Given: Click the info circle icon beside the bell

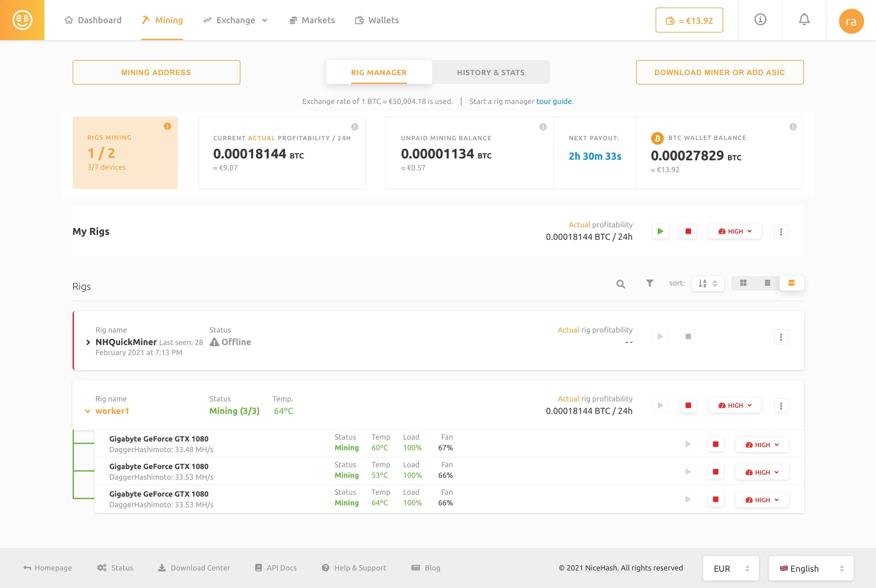Looking at the screenshot, I should pyautogui.click(x=760, y=19).
